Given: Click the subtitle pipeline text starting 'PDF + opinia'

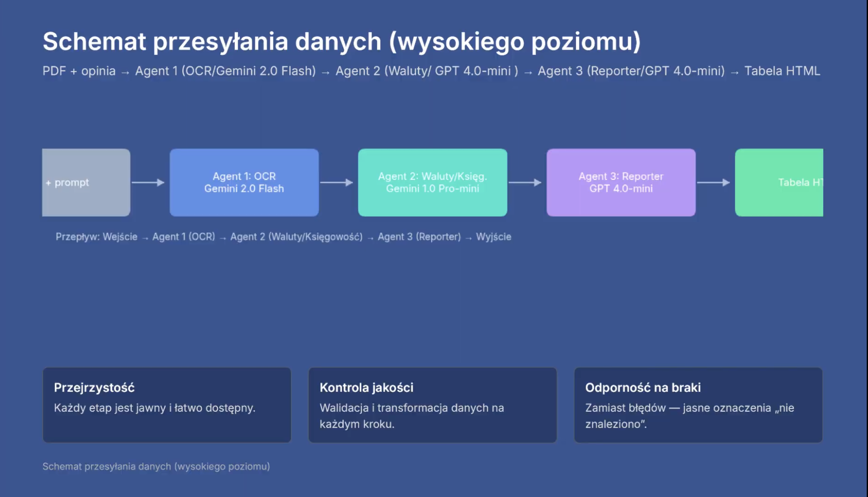Looking at the screenshot, I should click(x=431, y=71).
